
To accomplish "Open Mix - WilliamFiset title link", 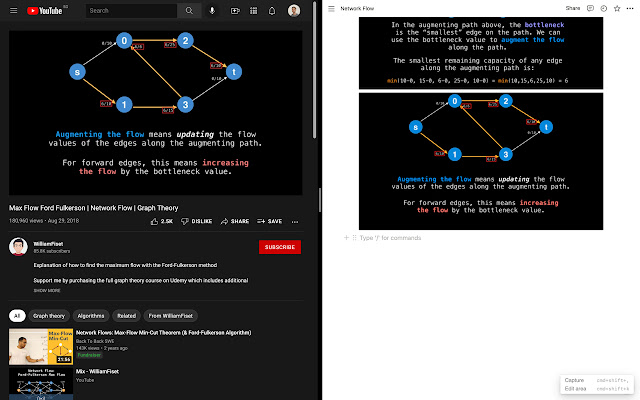I will (97, 371).
